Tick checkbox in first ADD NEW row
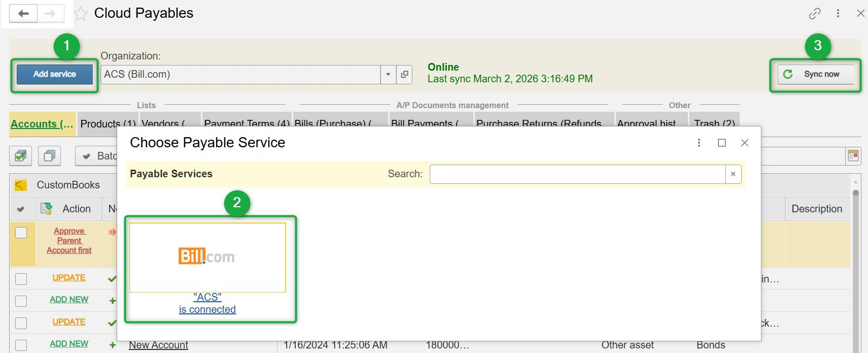Screen dimensions: 868x353 point(21,301)
